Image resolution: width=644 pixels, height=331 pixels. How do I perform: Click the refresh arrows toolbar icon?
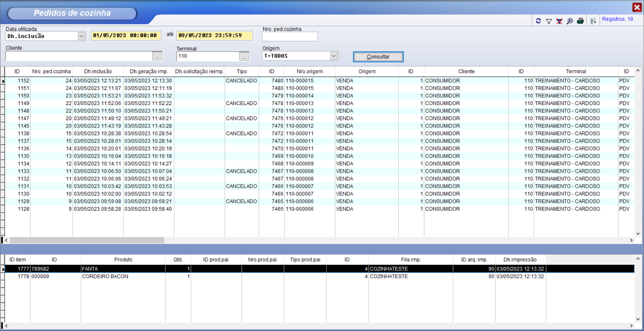pos(538,21)
